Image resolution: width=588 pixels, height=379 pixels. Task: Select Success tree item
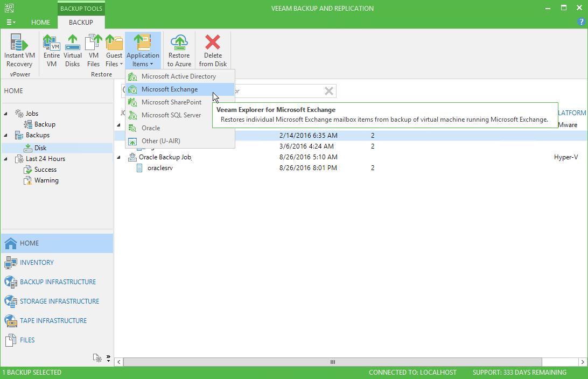click(x=45, y=170)
